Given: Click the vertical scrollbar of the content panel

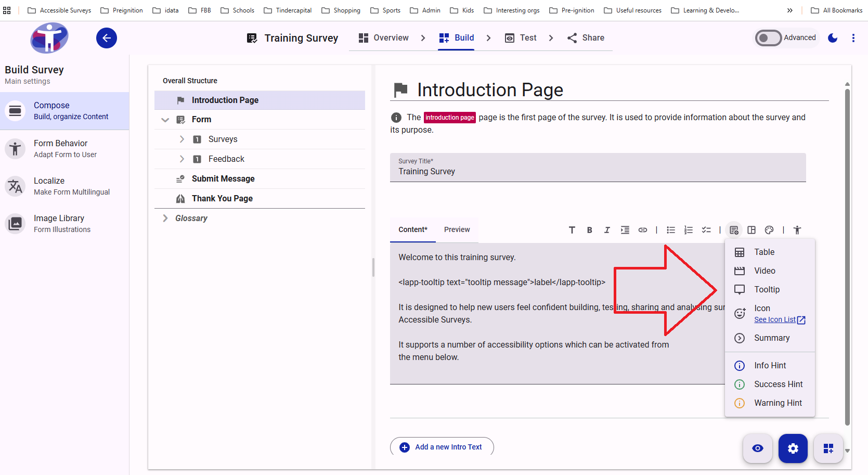Looking at the screenshot, I should 847,260.
